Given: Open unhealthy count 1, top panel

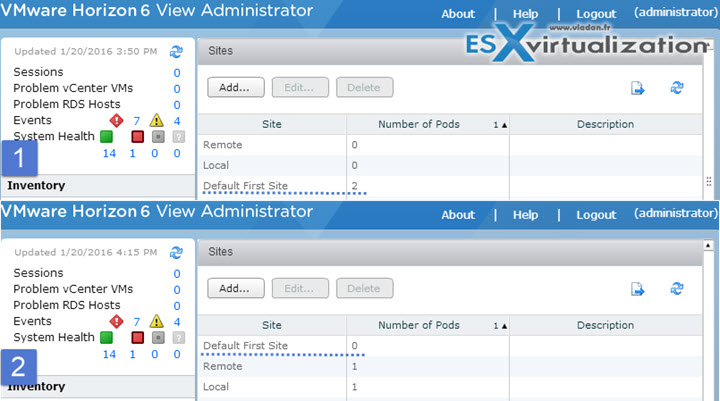Looking at the screenshot, I should coord(133,153).
